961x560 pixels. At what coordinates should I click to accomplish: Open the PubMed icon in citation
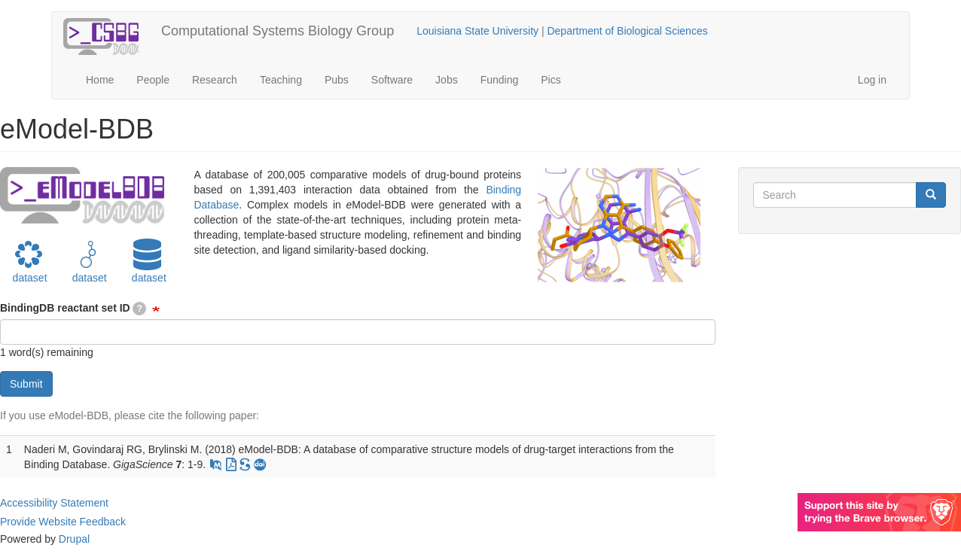tap(215, 464)
